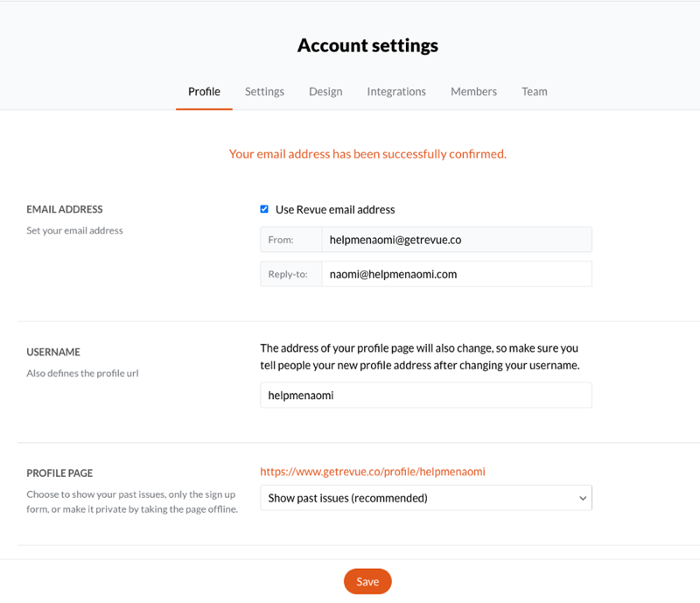Click the Reply-to: label box
The image size is (700, 603).
pos(291,274)
